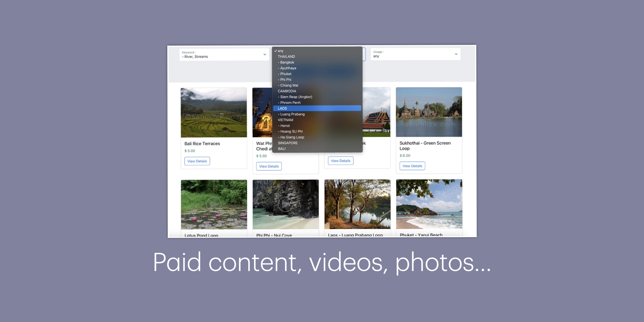Open the Phi Phi Nui Cove thumbnail
Screen dimensions: 644x322
(286, 204)
